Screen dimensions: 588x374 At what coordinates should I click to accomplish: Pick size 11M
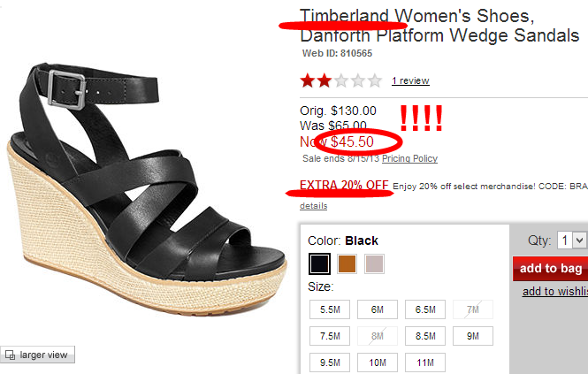coord(425,363)
